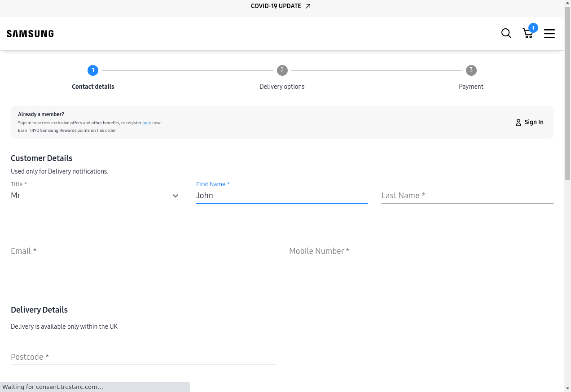The height and width of the screenshot is (392, 571).
Task: Select step 1 Contact details
Action: coord(93,70)
